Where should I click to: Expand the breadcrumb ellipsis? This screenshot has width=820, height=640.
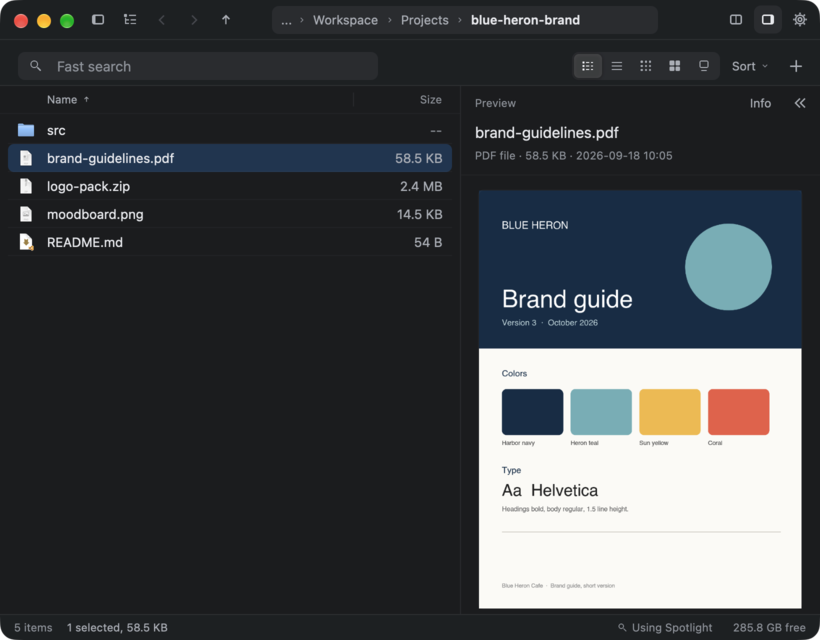click(x=286, y=20)
